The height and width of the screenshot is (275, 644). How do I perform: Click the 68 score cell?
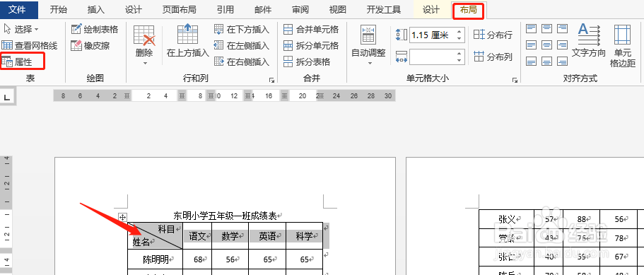click(x=197, y=259)
